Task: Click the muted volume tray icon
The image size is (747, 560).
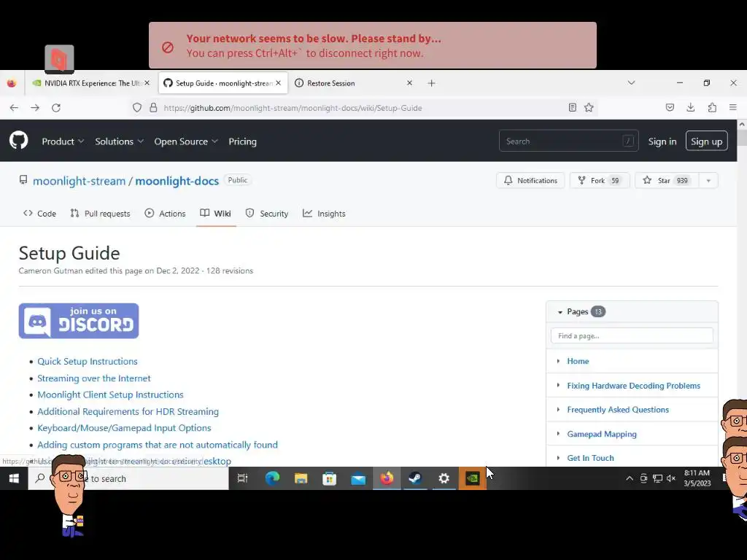Action: pos(671,478)
